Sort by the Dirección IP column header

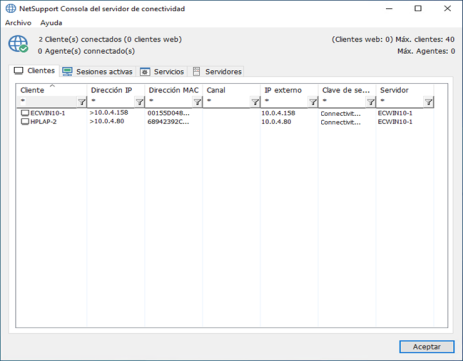(x=116, y=90)
